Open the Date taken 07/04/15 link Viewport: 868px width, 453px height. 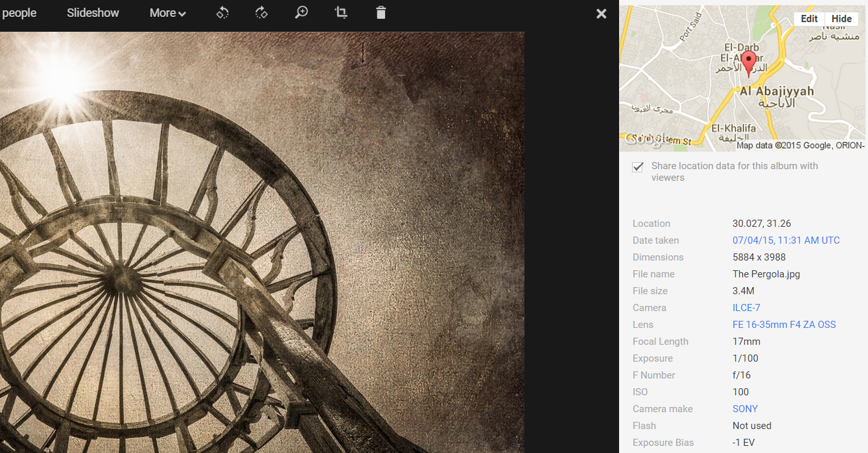[x=786, y=240]
